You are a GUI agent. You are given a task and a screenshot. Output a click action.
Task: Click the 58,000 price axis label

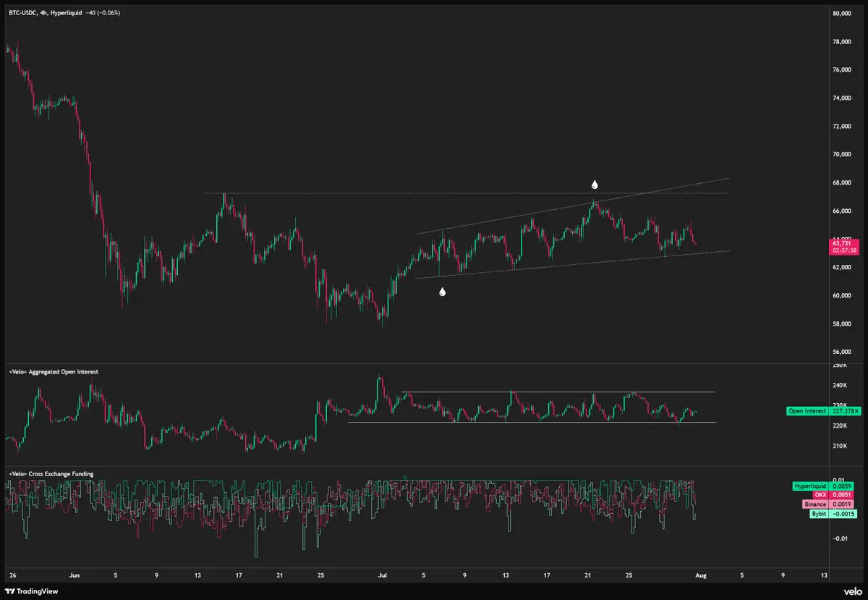843,324
